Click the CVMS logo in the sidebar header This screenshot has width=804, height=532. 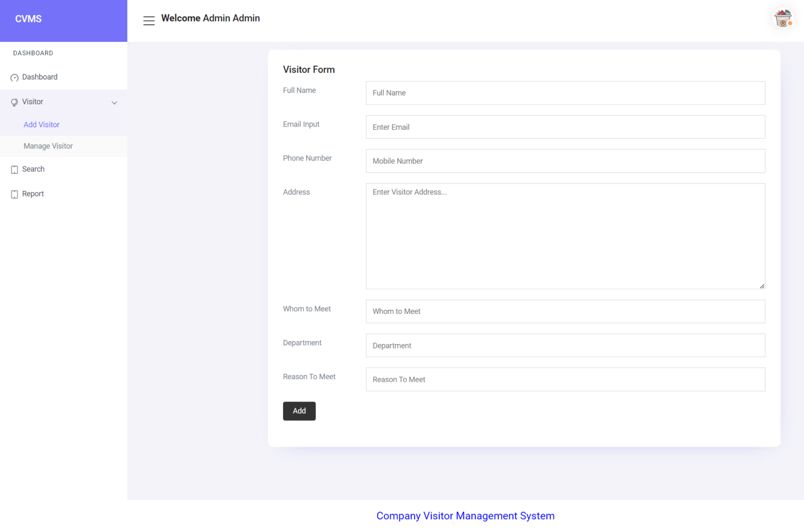point(28,19)
